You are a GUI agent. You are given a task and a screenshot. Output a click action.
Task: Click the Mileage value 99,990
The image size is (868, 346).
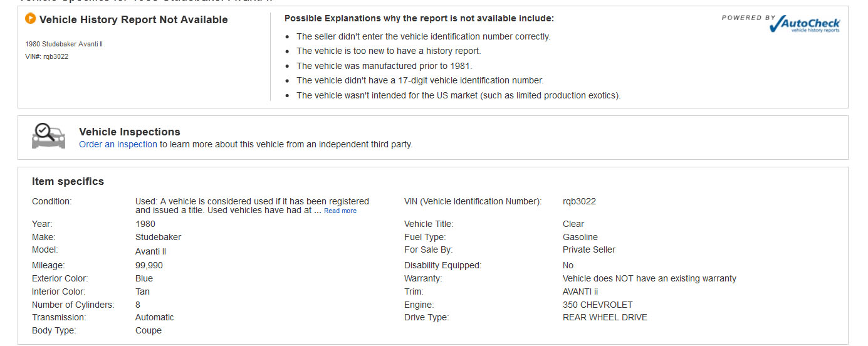[149, 265]
